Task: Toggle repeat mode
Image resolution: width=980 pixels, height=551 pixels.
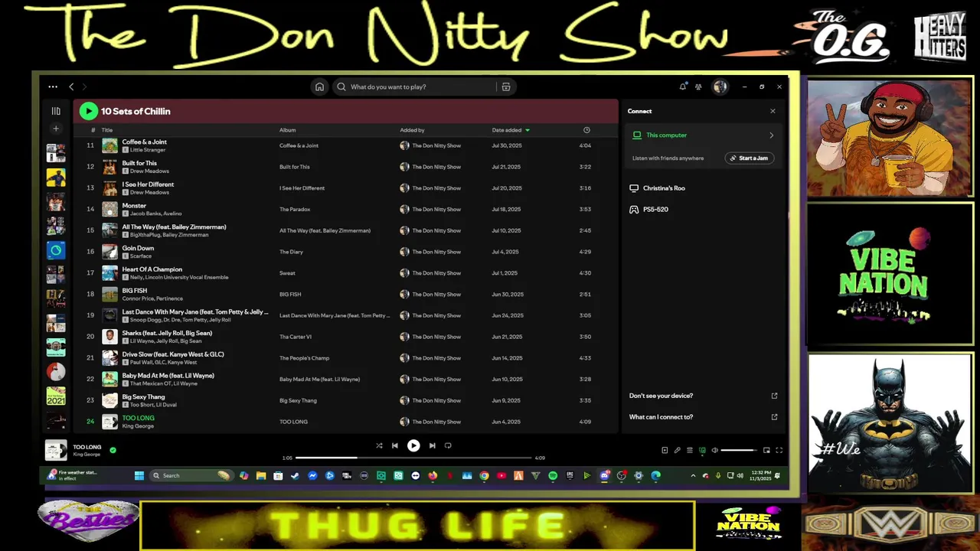Action: (x=448, y=445)
